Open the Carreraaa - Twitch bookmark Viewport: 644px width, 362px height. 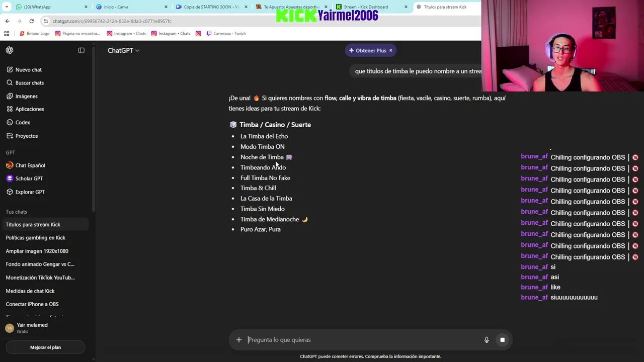226,34
